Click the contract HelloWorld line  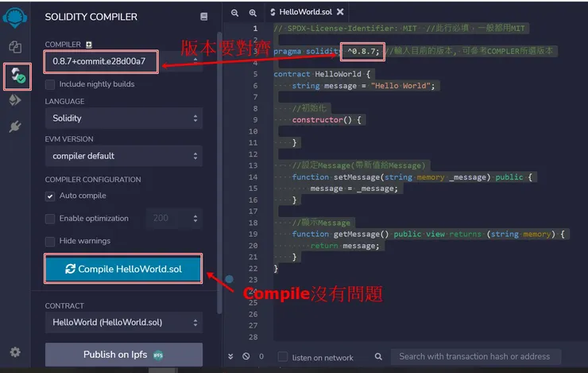point(322,74)
